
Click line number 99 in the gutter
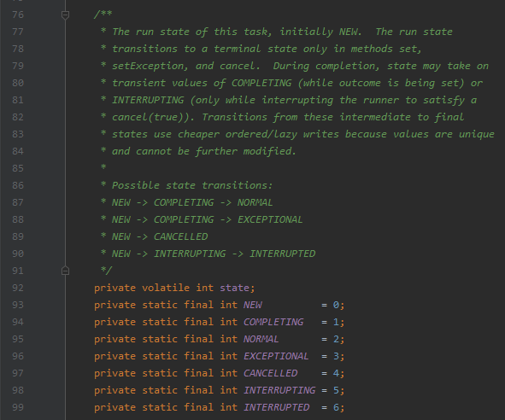(18, 407)
